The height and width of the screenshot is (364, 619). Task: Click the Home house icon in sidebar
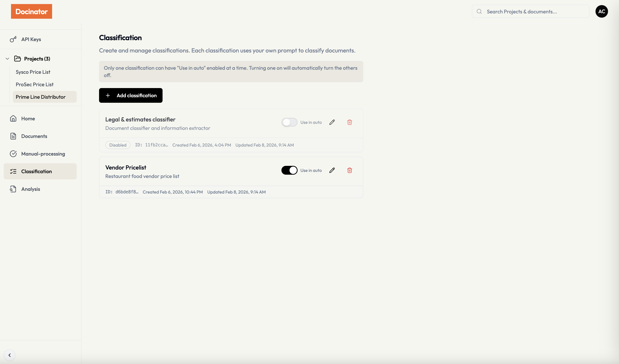click(x=13, y=119)
